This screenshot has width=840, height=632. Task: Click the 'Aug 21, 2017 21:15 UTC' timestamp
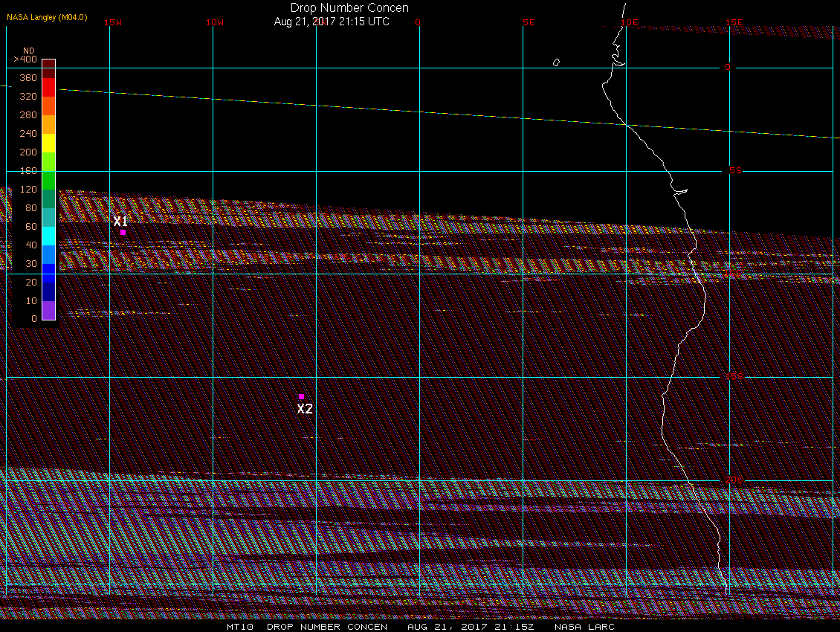332,22
